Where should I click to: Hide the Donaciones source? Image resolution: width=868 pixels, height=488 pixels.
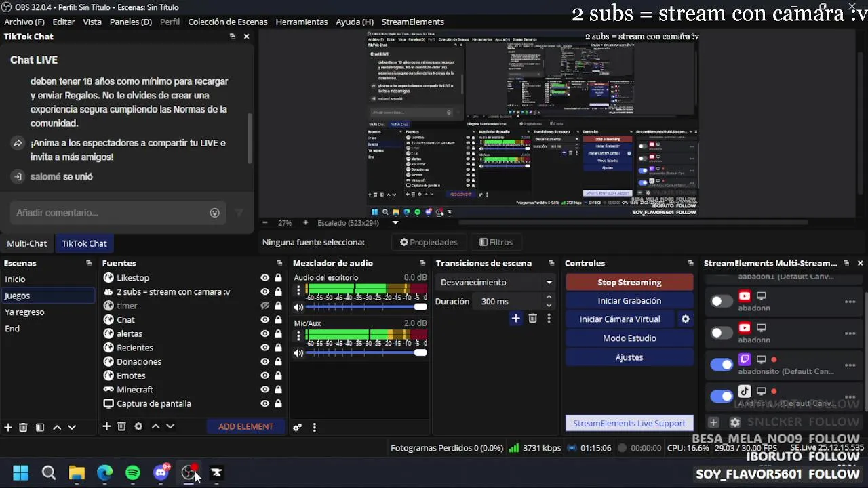tap(265, 362)
